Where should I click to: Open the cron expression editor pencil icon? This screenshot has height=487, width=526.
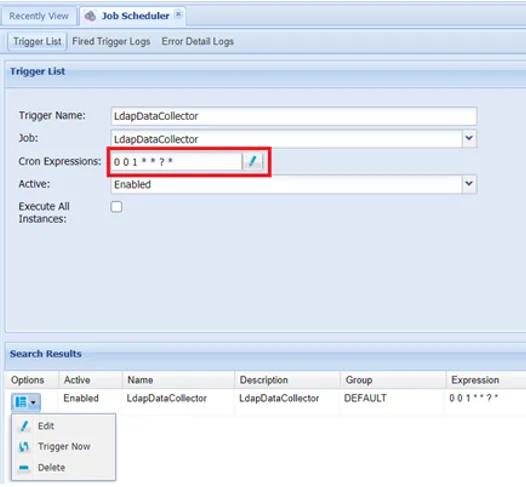pos(252,162)
